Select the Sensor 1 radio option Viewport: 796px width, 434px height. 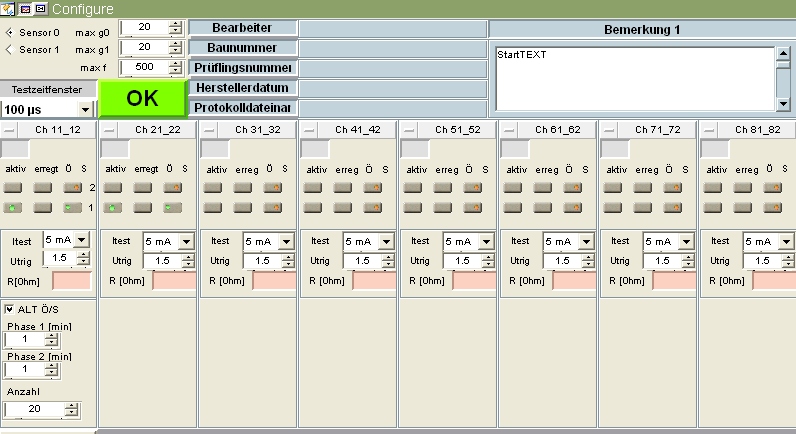10,49
